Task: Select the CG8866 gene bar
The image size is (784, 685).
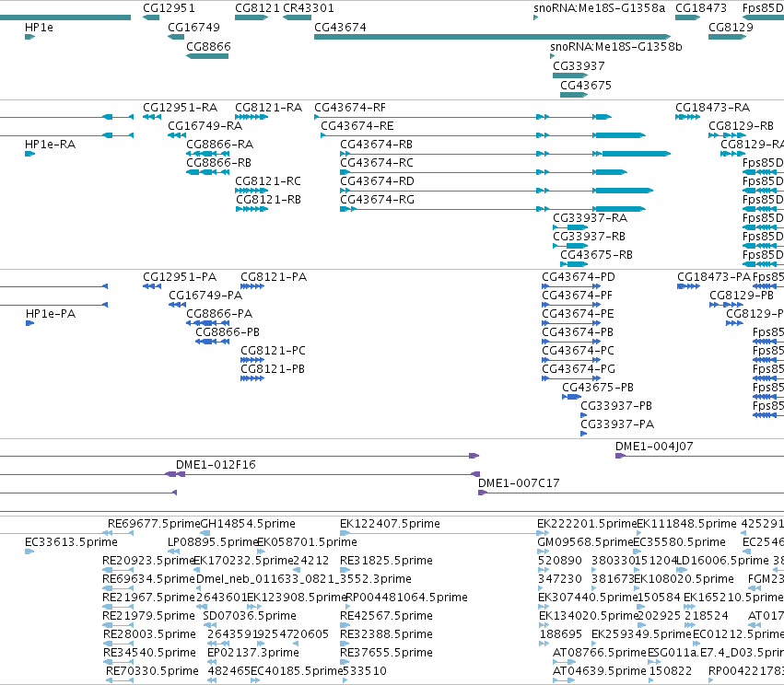Action: coord(207,56)
